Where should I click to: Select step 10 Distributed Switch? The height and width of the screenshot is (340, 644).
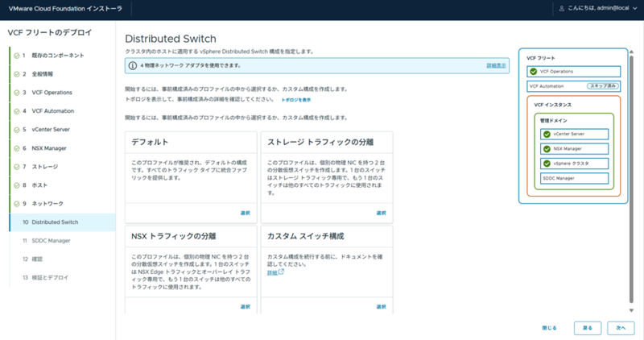click(x=63, y=222)
